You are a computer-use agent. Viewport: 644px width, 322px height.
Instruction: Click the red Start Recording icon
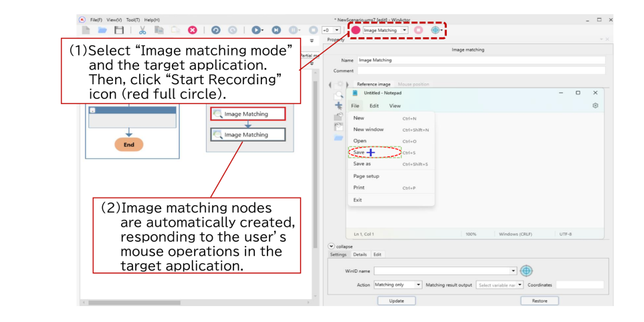pyautogui.click(x=356, y=30)
